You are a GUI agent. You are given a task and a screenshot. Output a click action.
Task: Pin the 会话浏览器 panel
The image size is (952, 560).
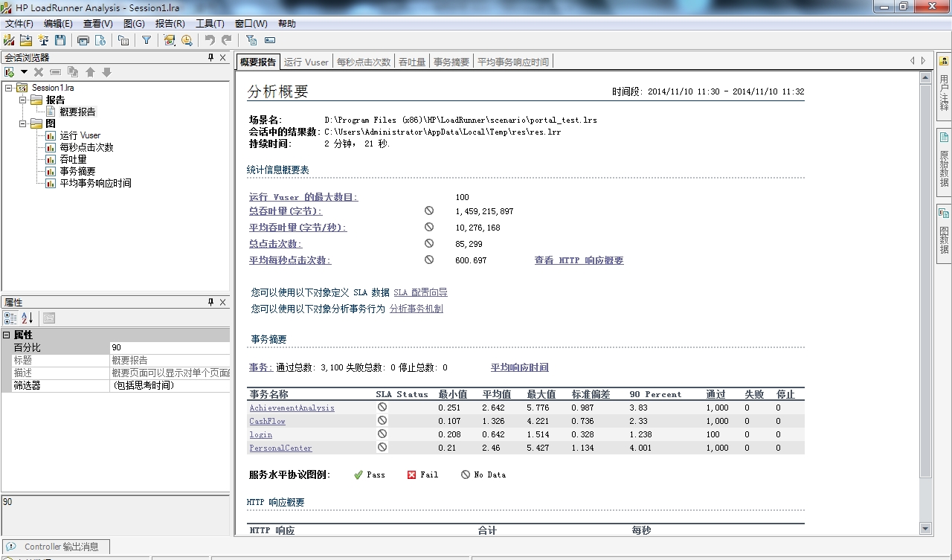(x=210, y=57)
